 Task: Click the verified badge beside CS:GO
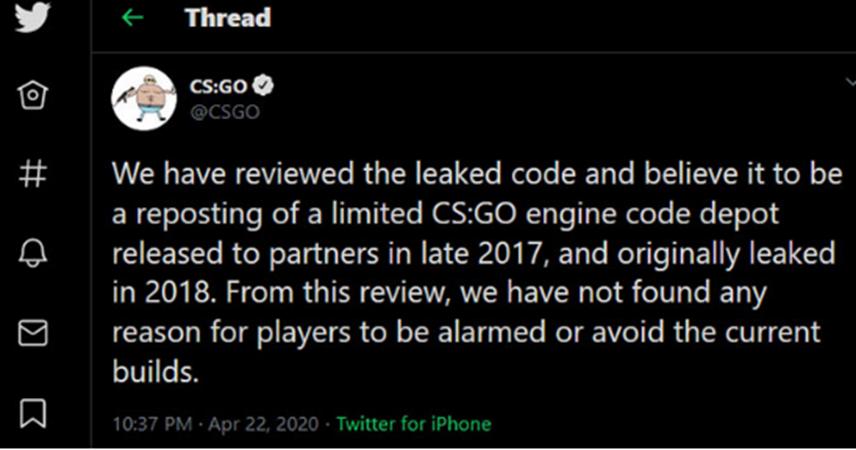click(x=265, y=87)
